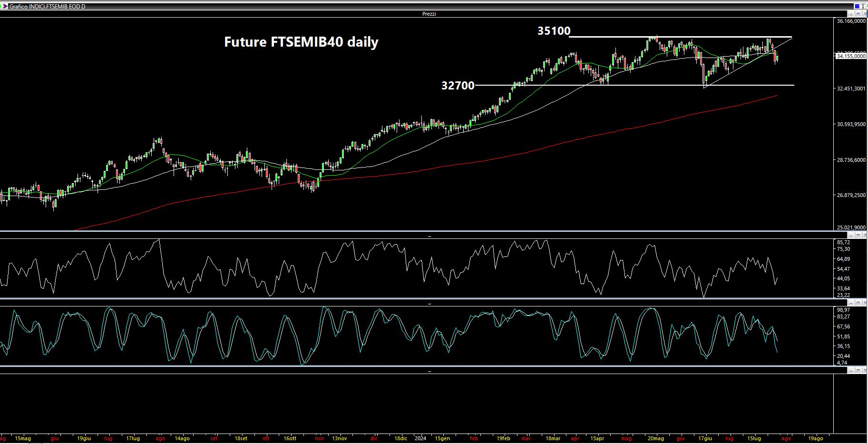Click the 18set date on time axis
This screenshot has height=444, width=868.
(241, 438)
